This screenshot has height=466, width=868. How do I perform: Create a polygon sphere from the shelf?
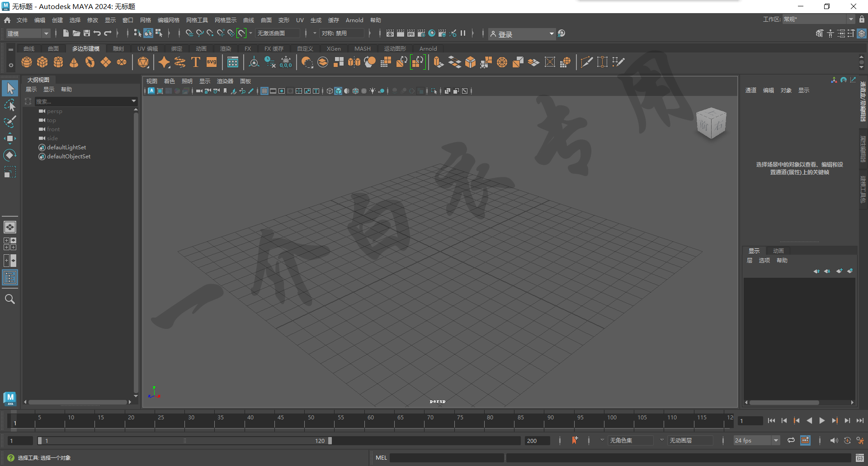click(27, 62)
